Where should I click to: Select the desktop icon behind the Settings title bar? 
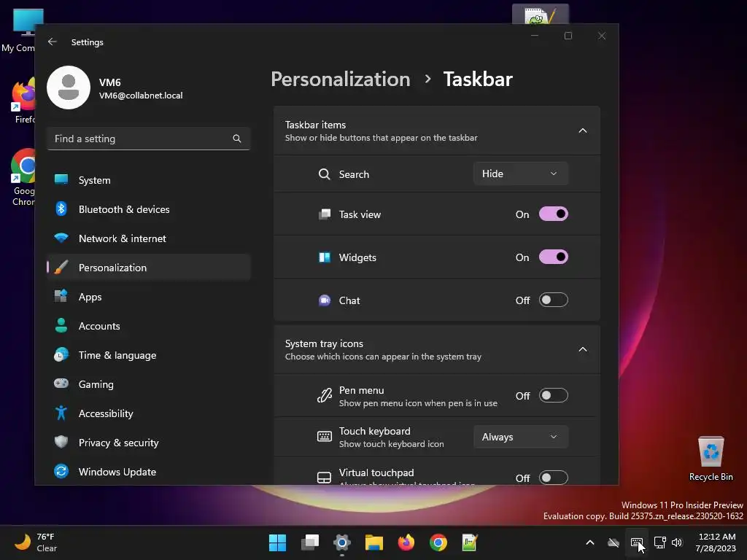[x=541, y=15]
